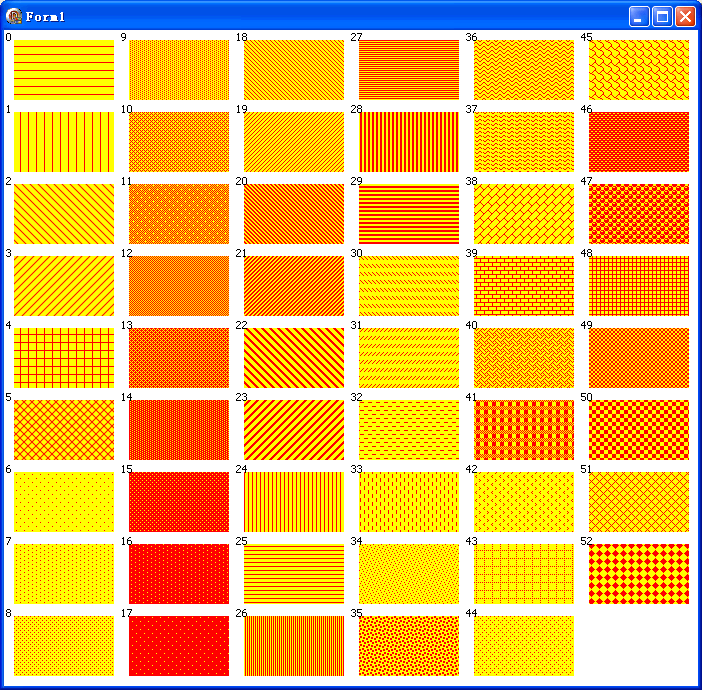This screenshot has height=690, width=702.
Task: Click the Form1 application icon in title bar
Action: (14, 17)
